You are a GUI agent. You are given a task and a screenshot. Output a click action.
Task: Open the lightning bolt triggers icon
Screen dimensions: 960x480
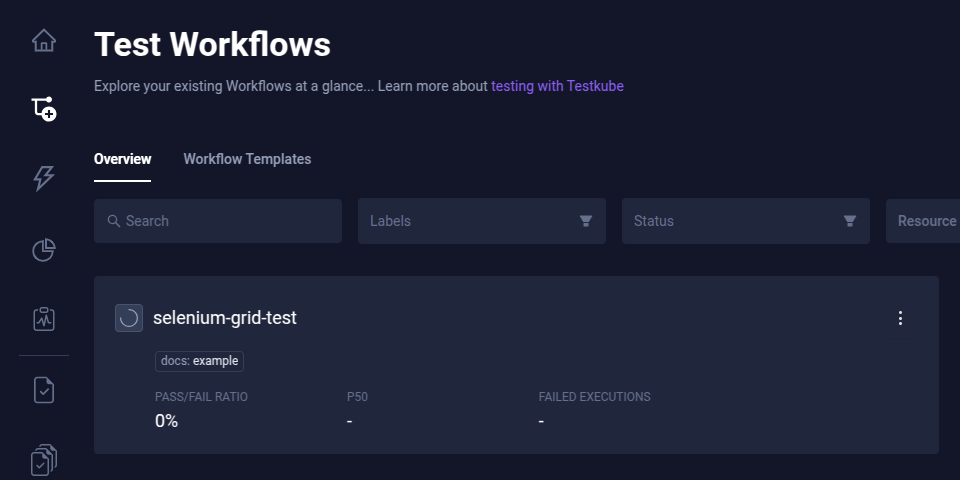pos(43,178)
